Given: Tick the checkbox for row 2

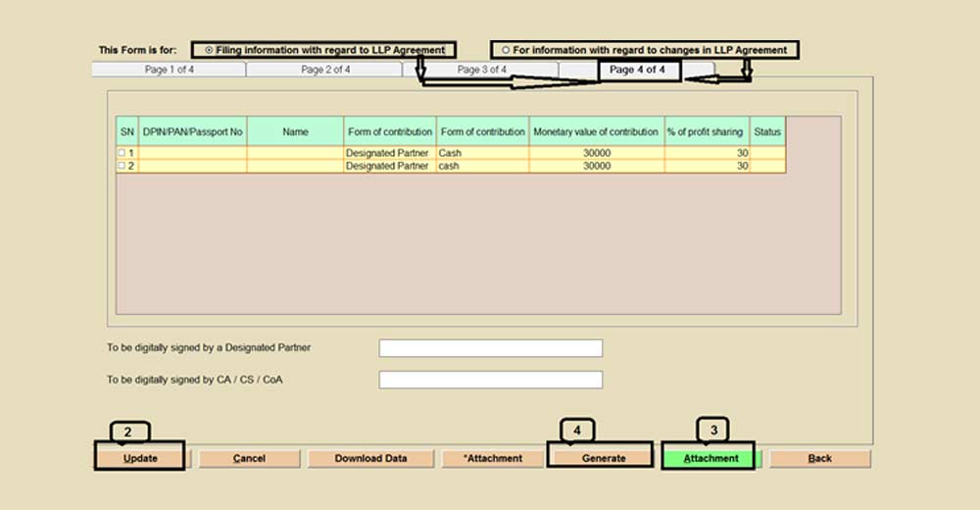Looking at the screenshot, I should click(x=122, y=167).
